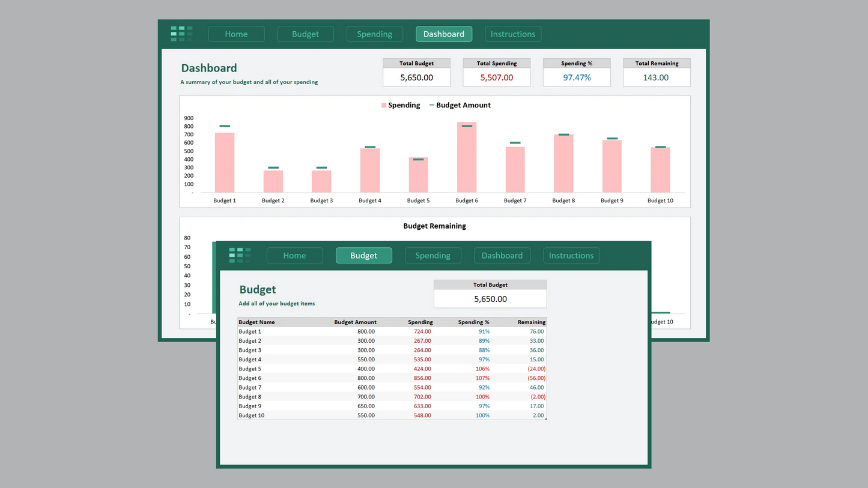Click the Spending column header in table

[420, 322]
